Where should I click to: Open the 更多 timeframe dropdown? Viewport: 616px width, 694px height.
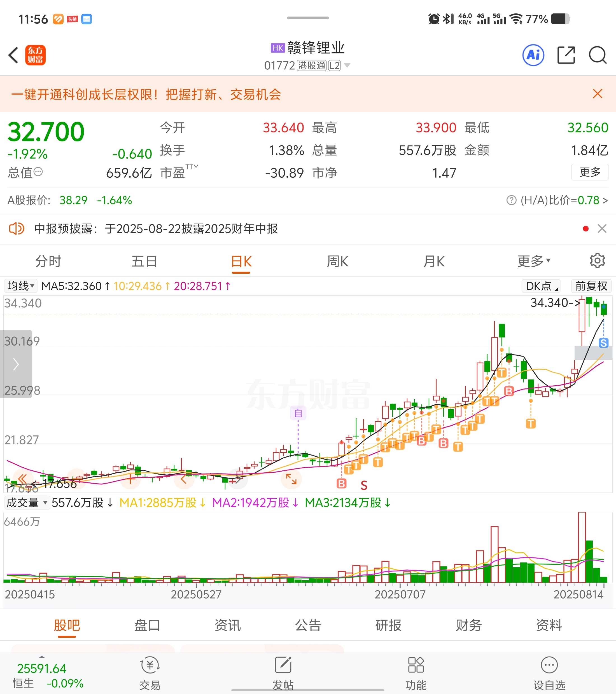coord(533,261)
